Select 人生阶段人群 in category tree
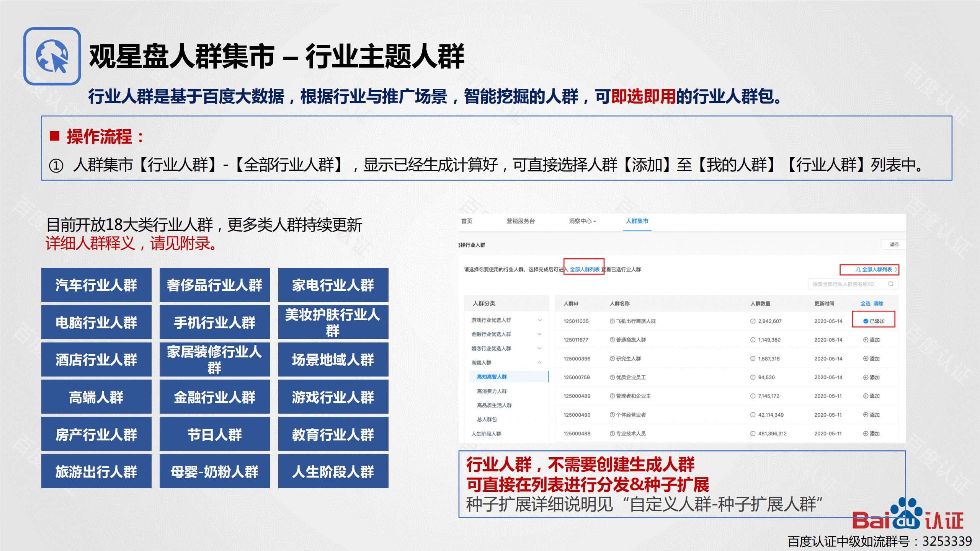The height and width of the screenshot is (551, 980). tap(486, 434)
